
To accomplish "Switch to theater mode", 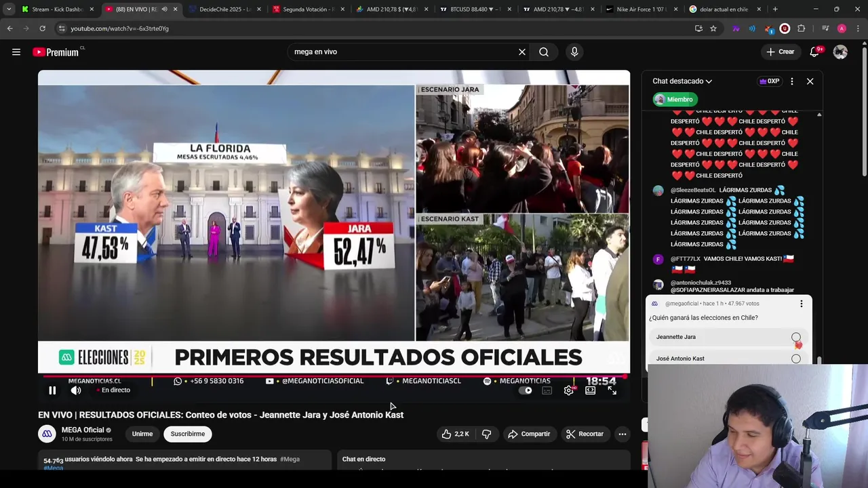I will [x=591, y=390].
